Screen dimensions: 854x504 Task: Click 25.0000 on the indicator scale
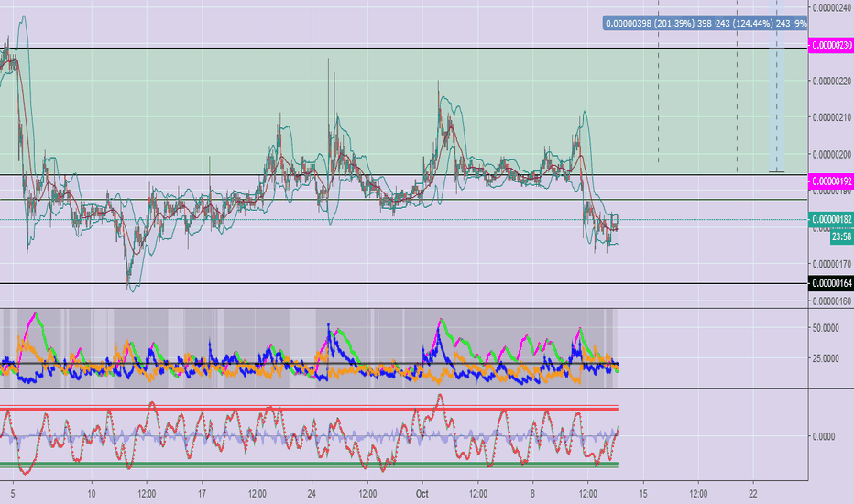[826, 358]
